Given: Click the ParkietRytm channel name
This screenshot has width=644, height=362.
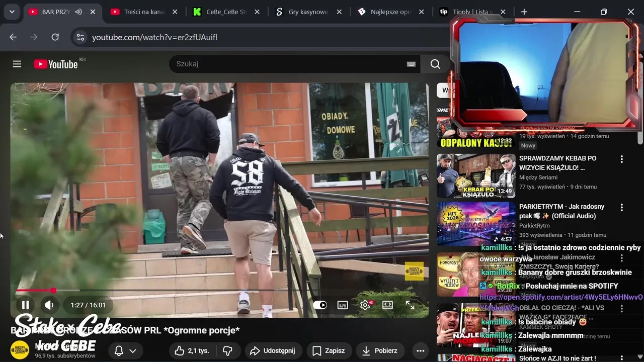Looking at the screenshot, I should [535, 226].
